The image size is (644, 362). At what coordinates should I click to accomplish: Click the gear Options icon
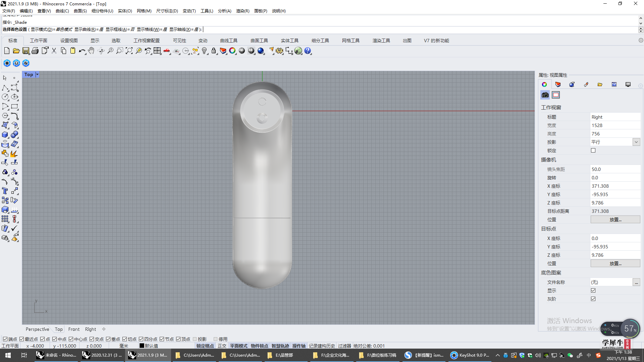pyautogui.click(x=279, y=51)
